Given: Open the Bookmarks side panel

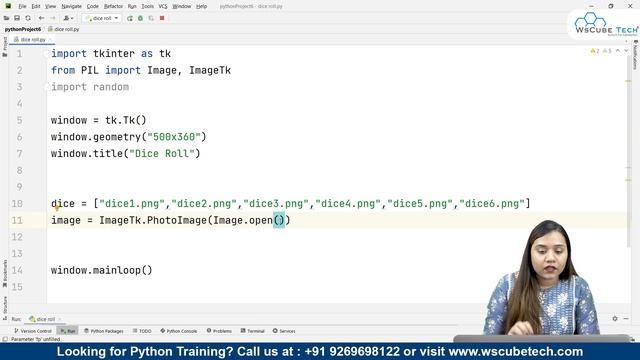Looking at the screenshot, I should pyautogui.click(x=5, y=273).
